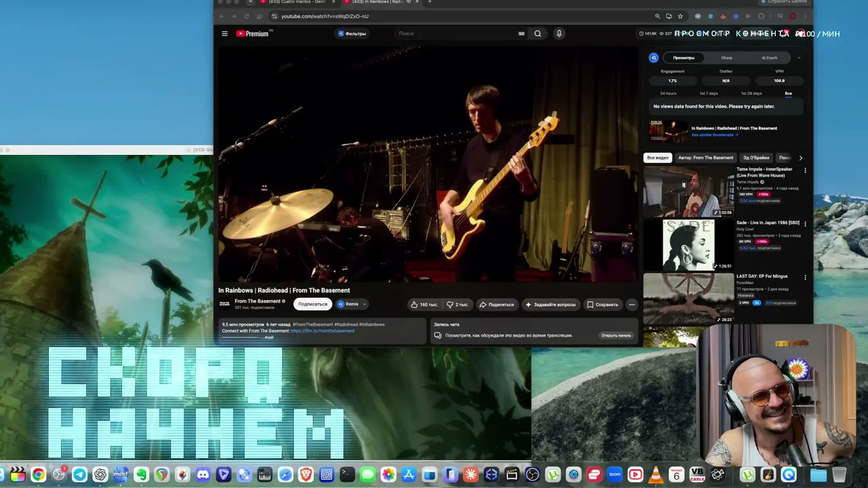The width and height of the screenshot is (868, 488).
Task: Click the Поделиться share button
Action: point(497,304)
